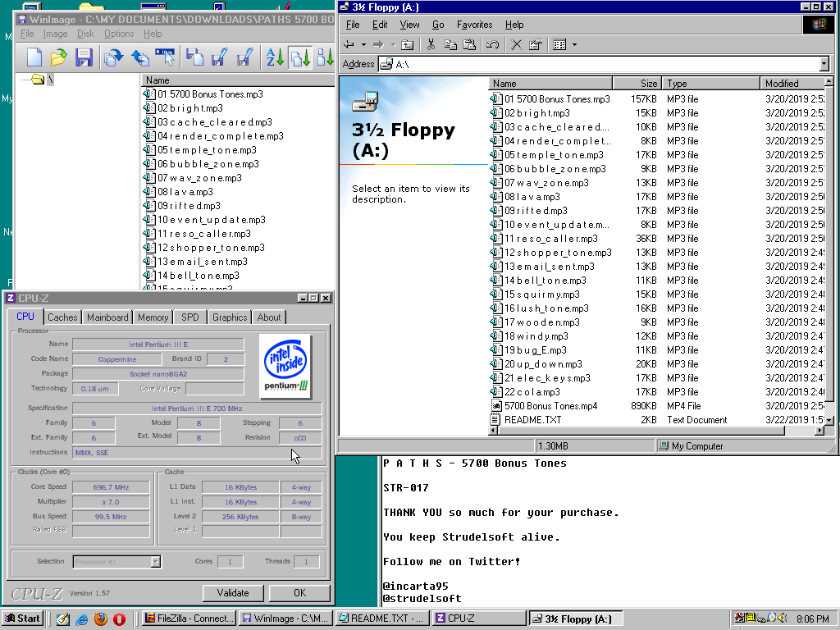Open the Back button history dropdown arrow

363,44
